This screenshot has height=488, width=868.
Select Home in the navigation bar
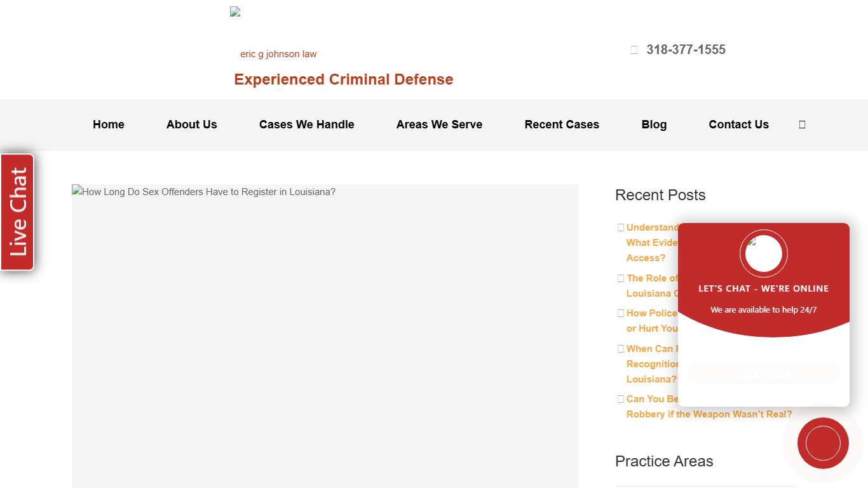point(108,125)
